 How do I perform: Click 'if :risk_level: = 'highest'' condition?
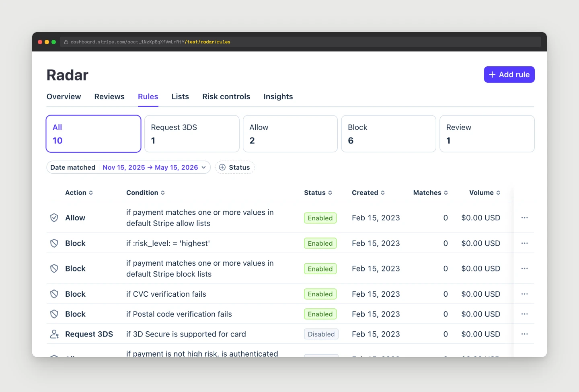point(168,243)
